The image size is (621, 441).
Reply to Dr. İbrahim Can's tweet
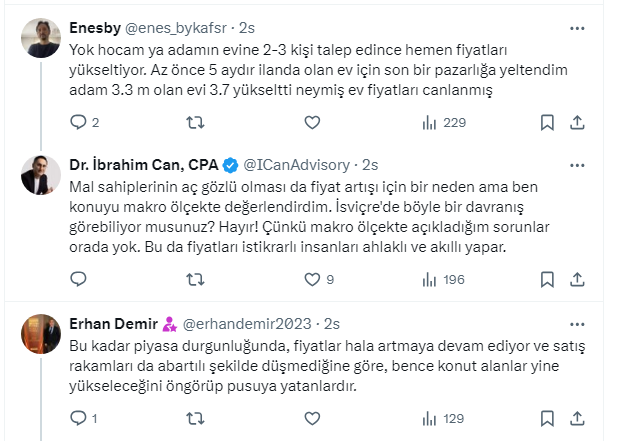(79, 279)
